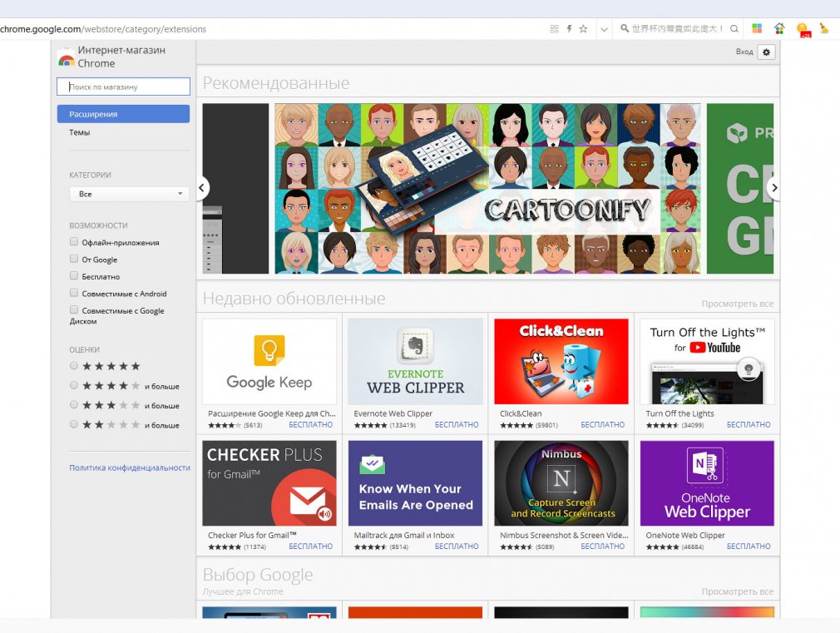Viewport: 840px width, 633px height.
Task: Click БЕСПЛАТНО button under Nimbus Screenshot
Action: click(x=603, y=546)
